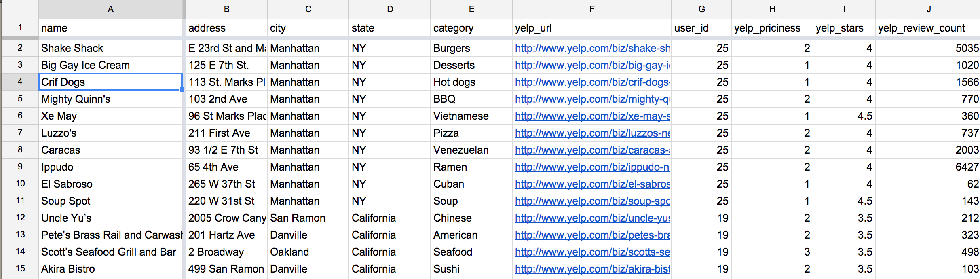
Task: Select the 6427 review count cell
Action: tap(928, 167)
